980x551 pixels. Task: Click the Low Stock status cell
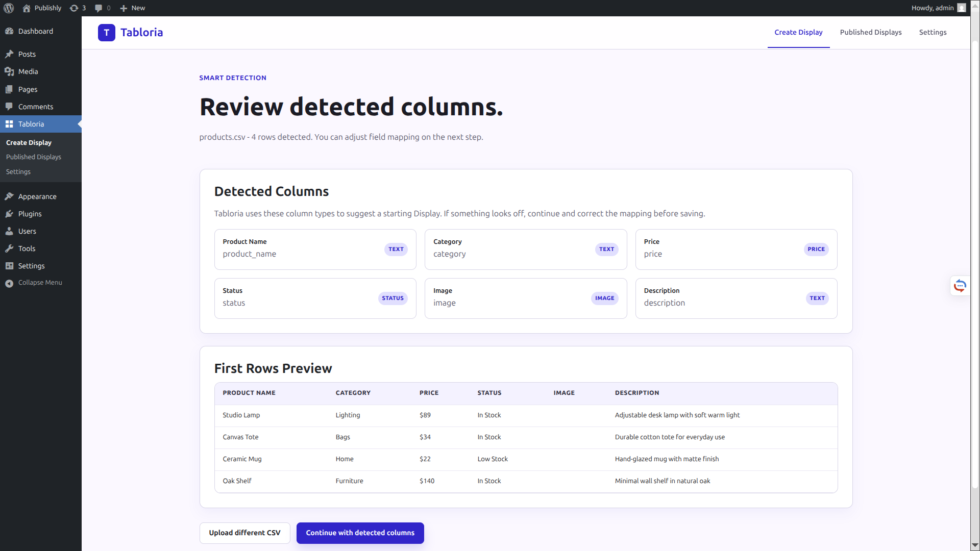[493, 459]
